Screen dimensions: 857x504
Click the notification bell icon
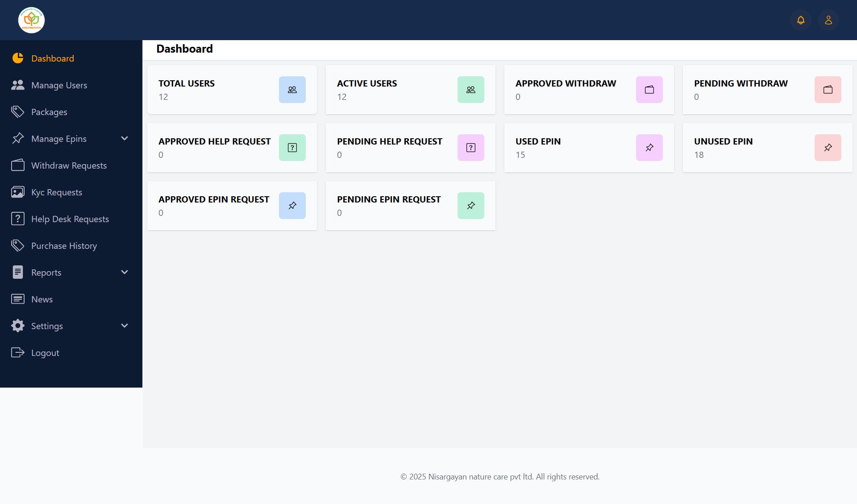(801, 20)
